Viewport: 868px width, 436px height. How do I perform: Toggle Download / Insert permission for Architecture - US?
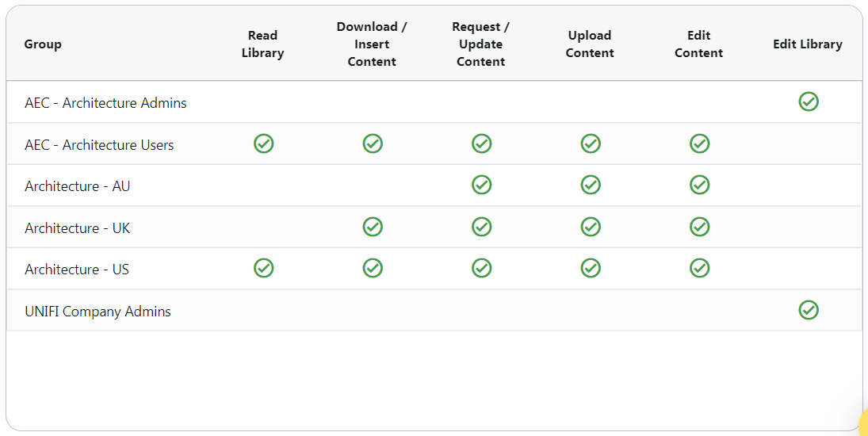pyautogui.click(x=373, y=268)
